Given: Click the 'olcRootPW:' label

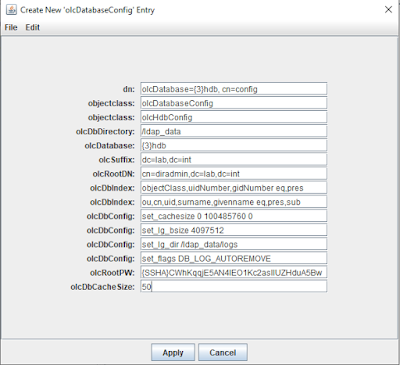Looking at the screenshot, I should point(112,273).
